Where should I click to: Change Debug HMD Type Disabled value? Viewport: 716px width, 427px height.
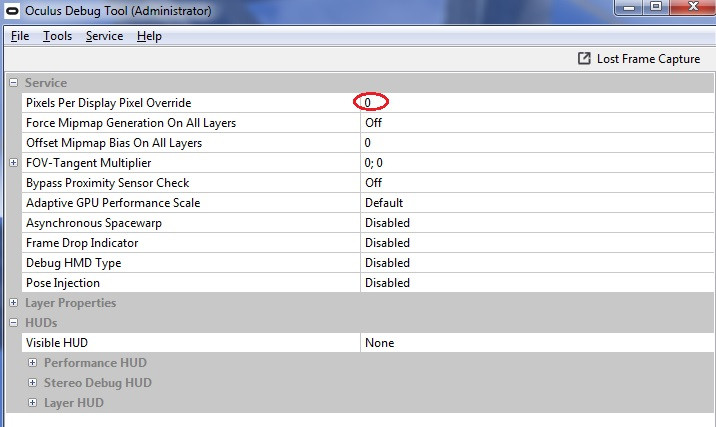click(x=537, y=263)
